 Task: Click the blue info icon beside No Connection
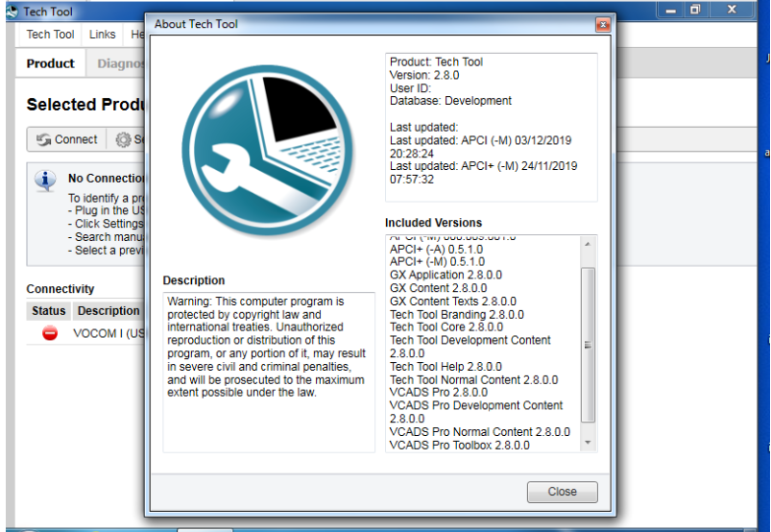pos(45,181)
